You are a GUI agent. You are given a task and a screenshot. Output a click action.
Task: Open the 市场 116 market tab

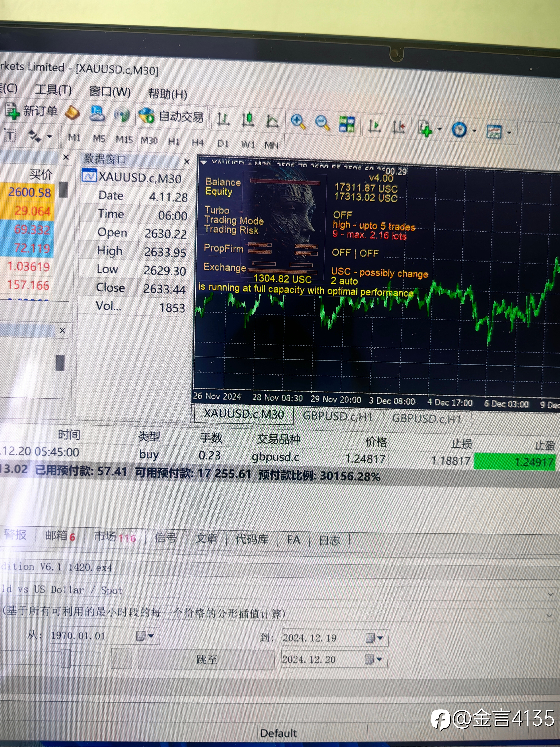coord(115,537)
